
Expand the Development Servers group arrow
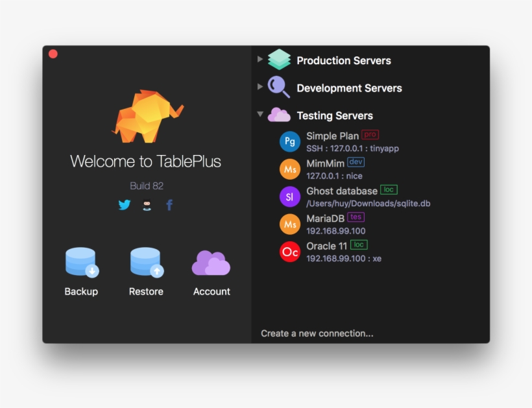coord(260,87)
